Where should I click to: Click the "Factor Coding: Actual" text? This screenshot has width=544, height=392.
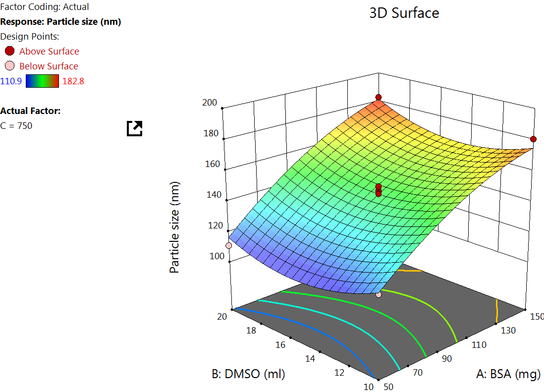pos(45,7)
